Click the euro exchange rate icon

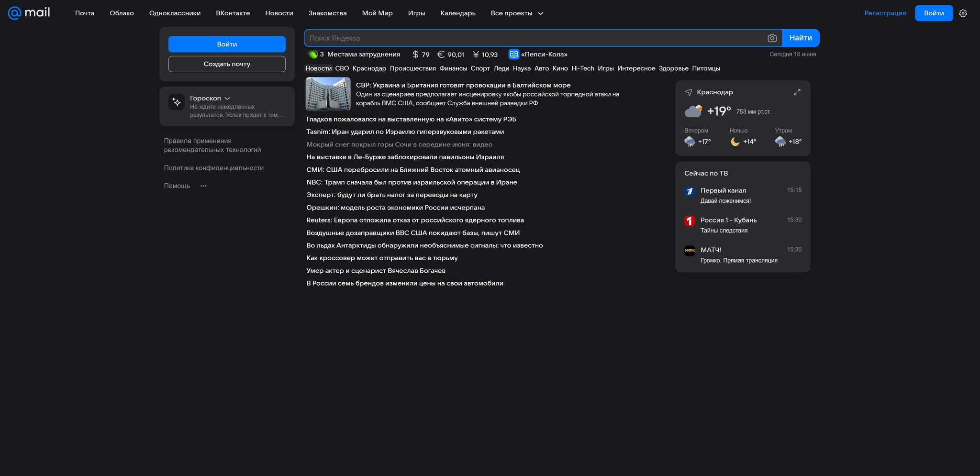[441, 55]
